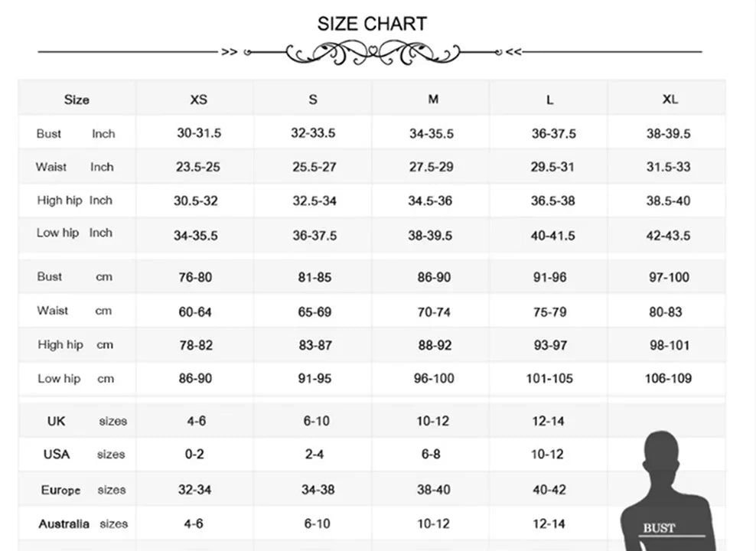Select the XL column header

click(670, 99)
